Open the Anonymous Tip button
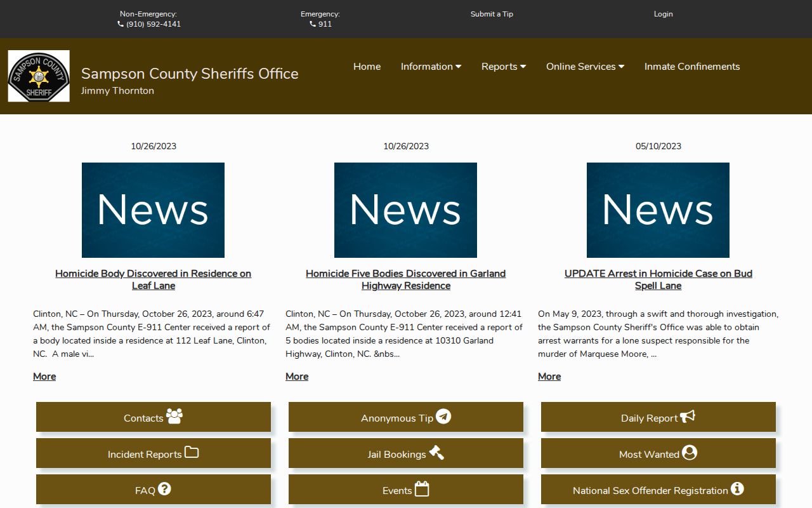 (406, 417)
